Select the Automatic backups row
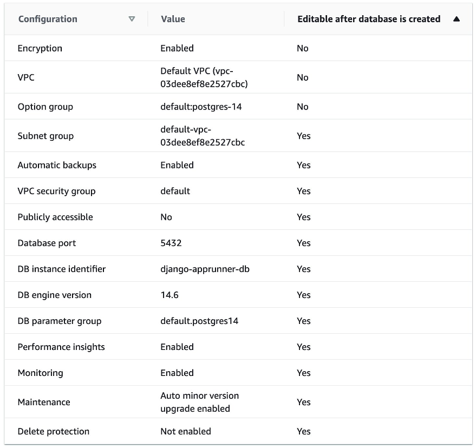This screenshot has width=476, height=448. click(57, 165)
